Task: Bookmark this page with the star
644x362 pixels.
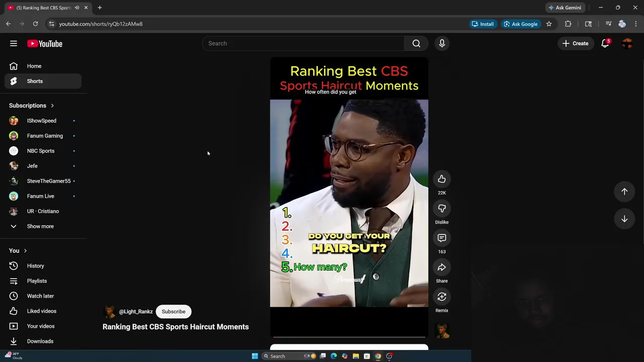Action: [549, 24]
